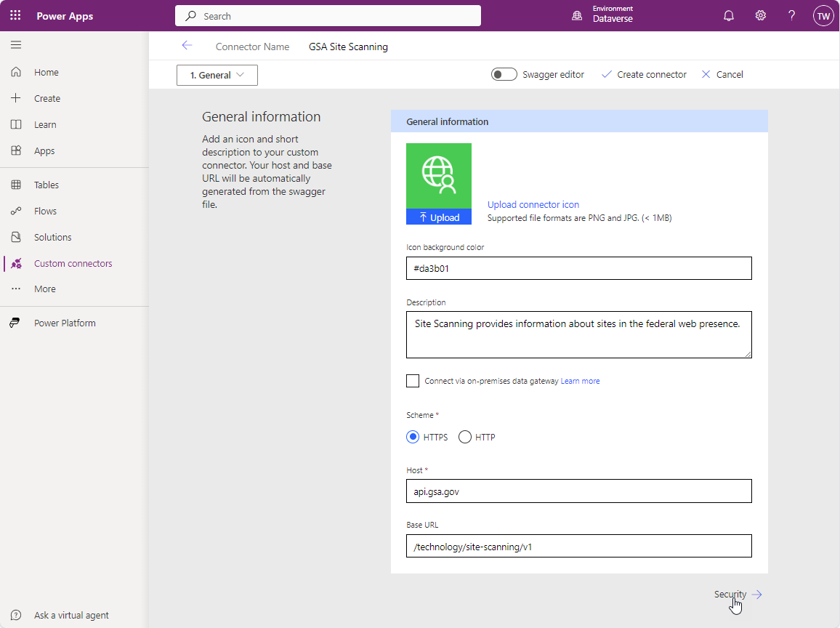Click the Learn book icon
840x628 pixels.
tap(16, 124)
